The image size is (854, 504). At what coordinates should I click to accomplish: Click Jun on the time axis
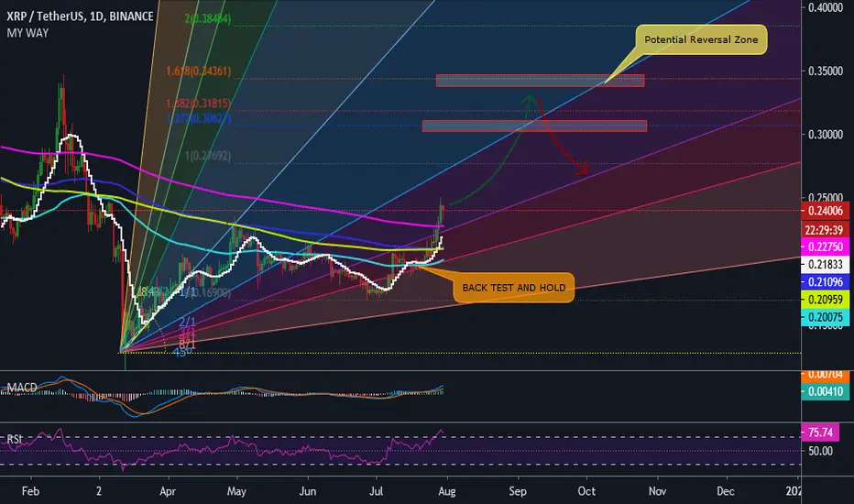pos(308,491)
